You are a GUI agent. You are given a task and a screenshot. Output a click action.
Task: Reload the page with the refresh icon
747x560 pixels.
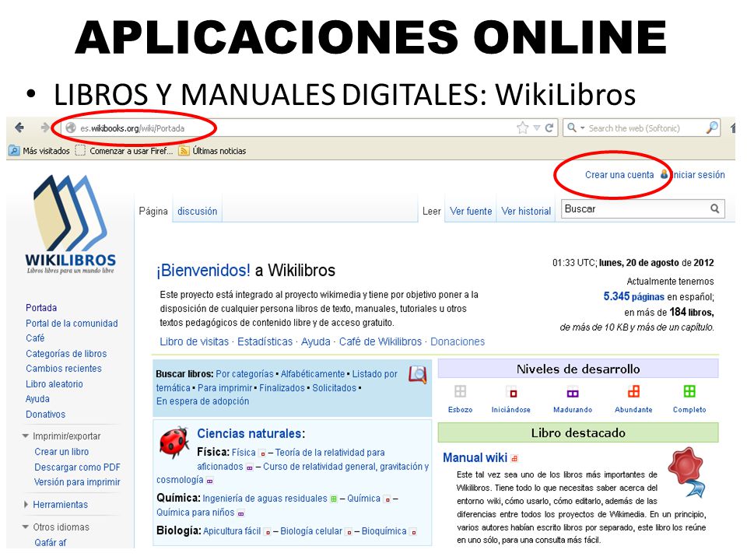pos(549,128)
